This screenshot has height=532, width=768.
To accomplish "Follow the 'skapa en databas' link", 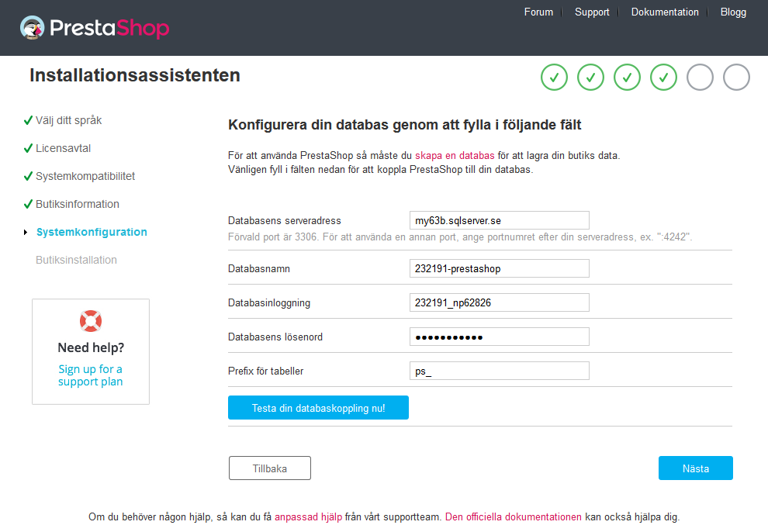I will pyautogui.click(x=455, y=156).
